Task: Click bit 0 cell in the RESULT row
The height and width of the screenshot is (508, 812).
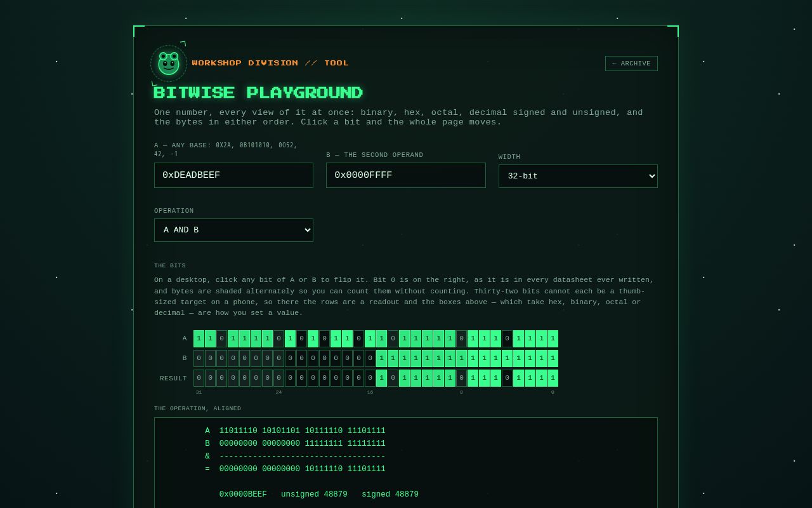Action: pos(553,378)
